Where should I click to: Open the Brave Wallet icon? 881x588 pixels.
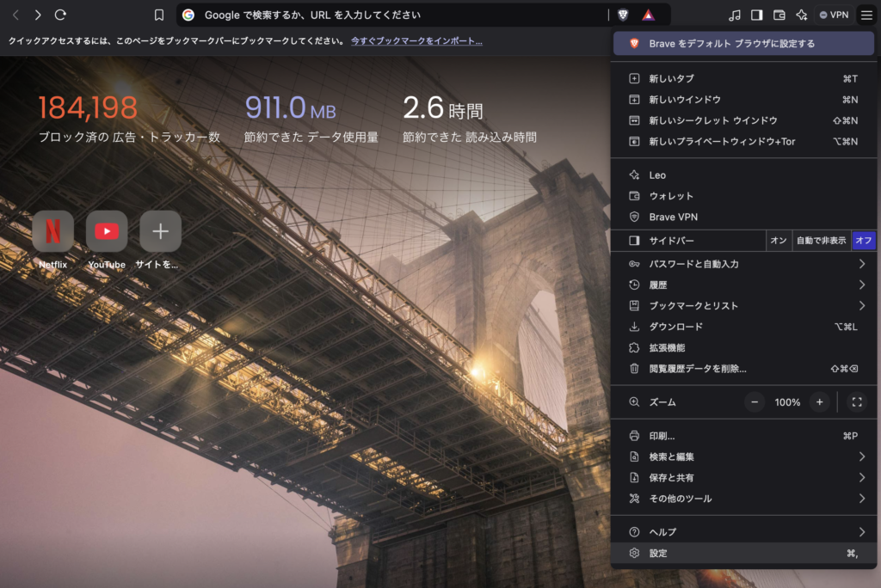[x=779, y=15]
